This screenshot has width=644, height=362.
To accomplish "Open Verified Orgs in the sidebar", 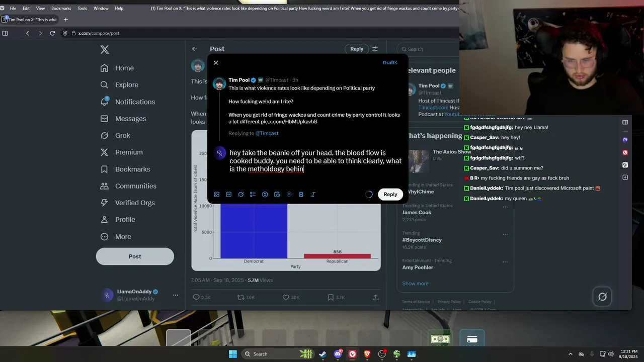I will pos(128,203).
